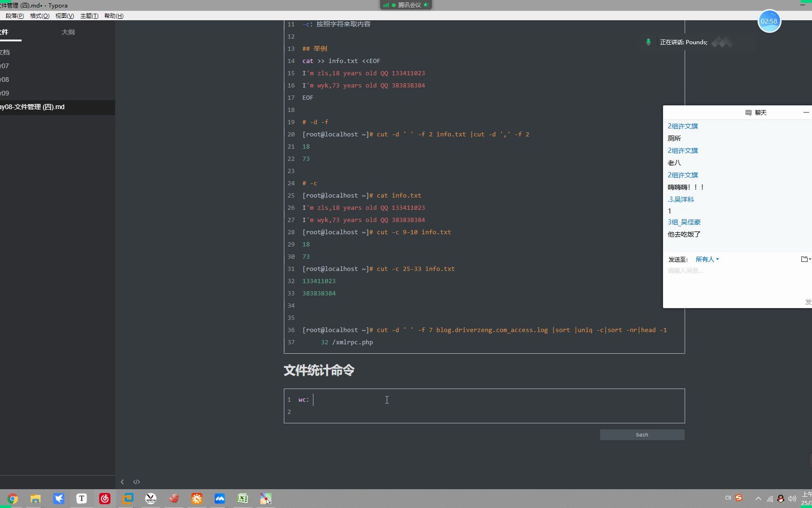This screenshot has height=508, width=812.
Task: Click output 133411023 on line 32
Action: [319, 281]
